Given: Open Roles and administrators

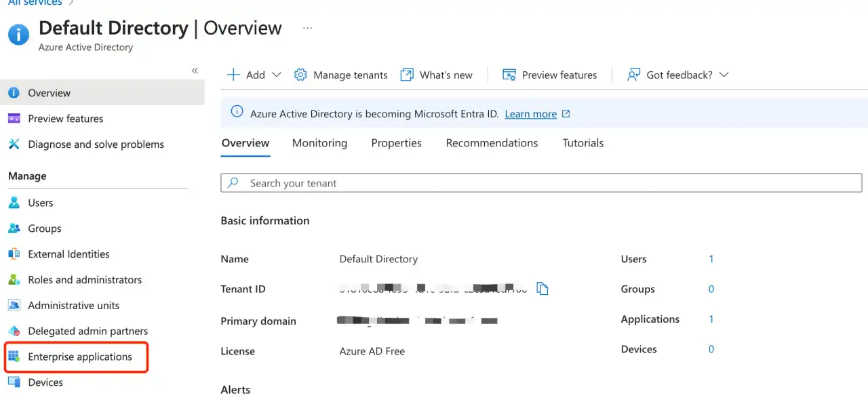Looking at the screenshot, I should click(x=84, y=279).
